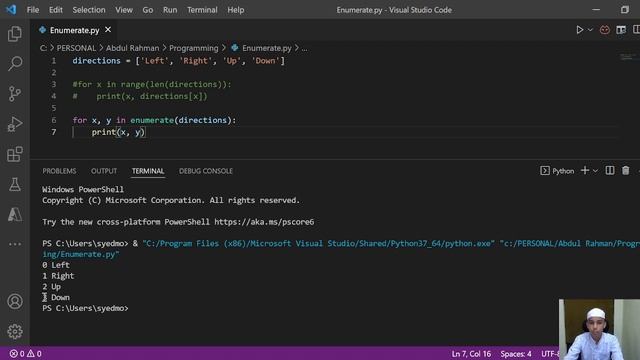Open the new terminal dropdown chevron
The width and height of the screenshot is (640, 360).
pyautogui.click(x=595, y=171)
